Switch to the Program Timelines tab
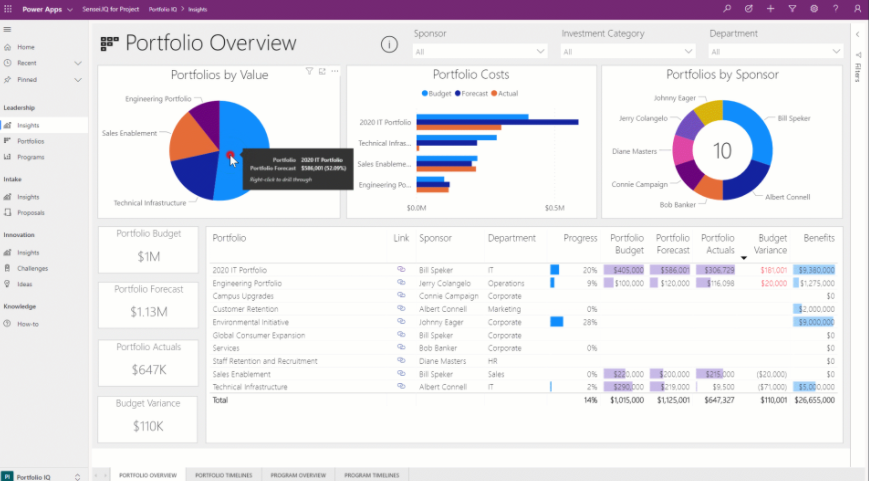 point(371,475)
